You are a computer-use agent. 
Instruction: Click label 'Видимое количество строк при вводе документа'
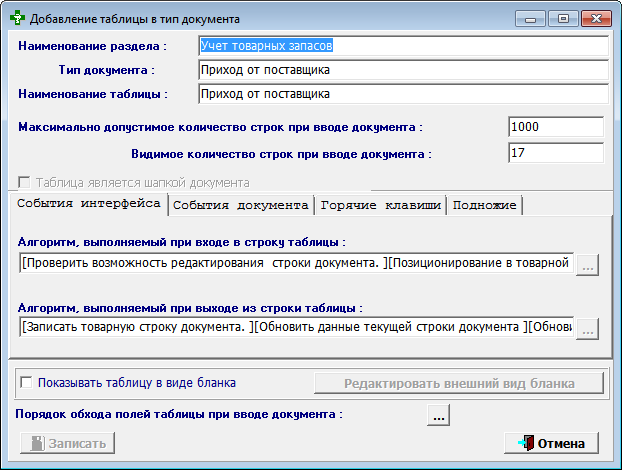281,154
